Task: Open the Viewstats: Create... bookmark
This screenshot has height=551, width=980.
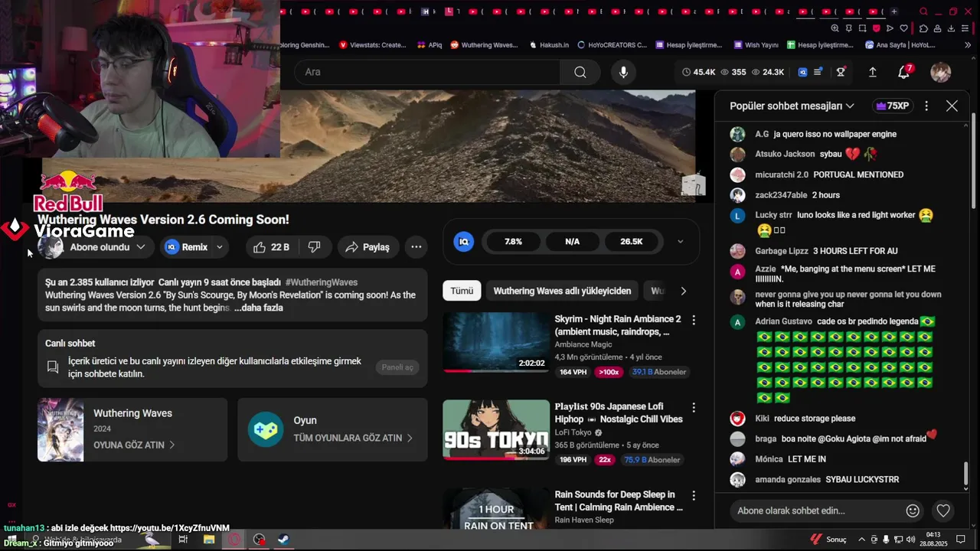Action: click(372, 45)
